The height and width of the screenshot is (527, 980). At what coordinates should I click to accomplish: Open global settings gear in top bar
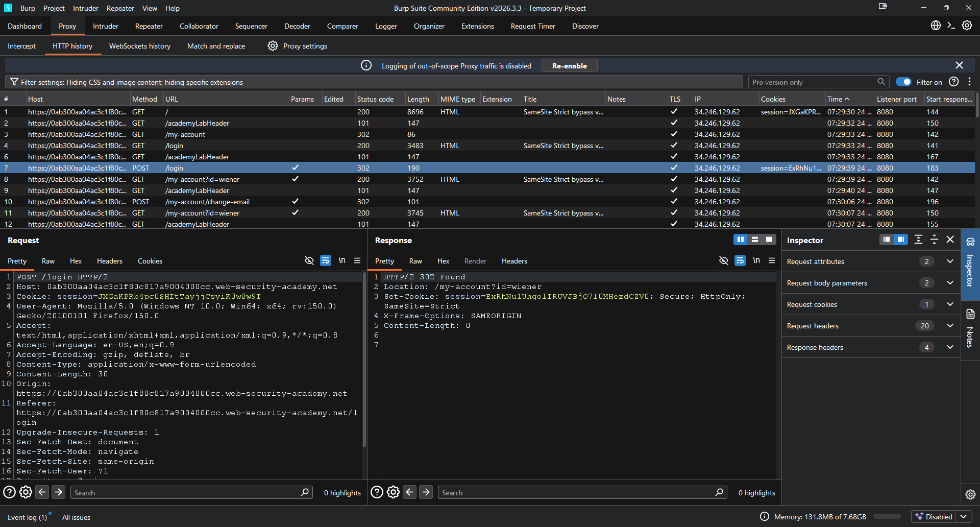click(967, 26)
